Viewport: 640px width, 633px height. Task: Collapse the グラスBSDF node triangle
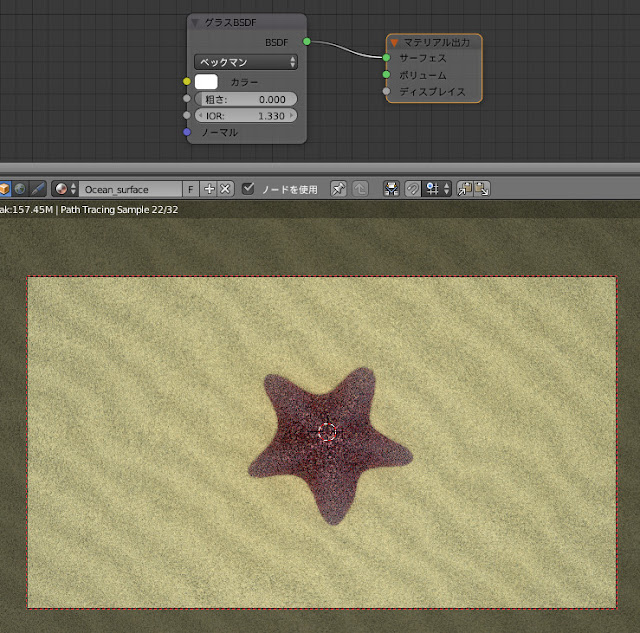pyautogui.click(x=196, y=22)
